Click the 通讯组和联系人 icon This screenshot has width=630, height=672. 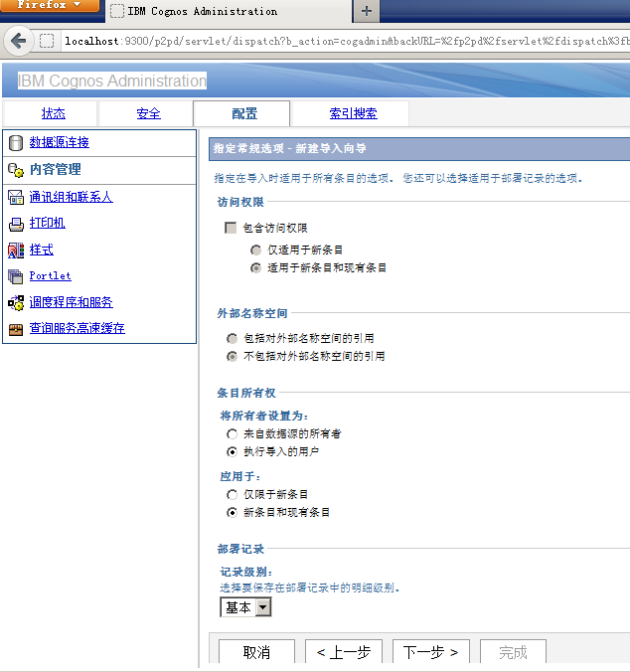pyautogui.click(x=16, y=198)
